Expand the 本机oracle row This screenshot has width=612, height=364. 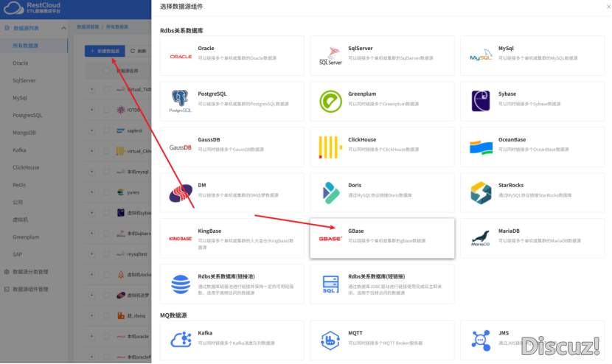(x=91, y=336)
